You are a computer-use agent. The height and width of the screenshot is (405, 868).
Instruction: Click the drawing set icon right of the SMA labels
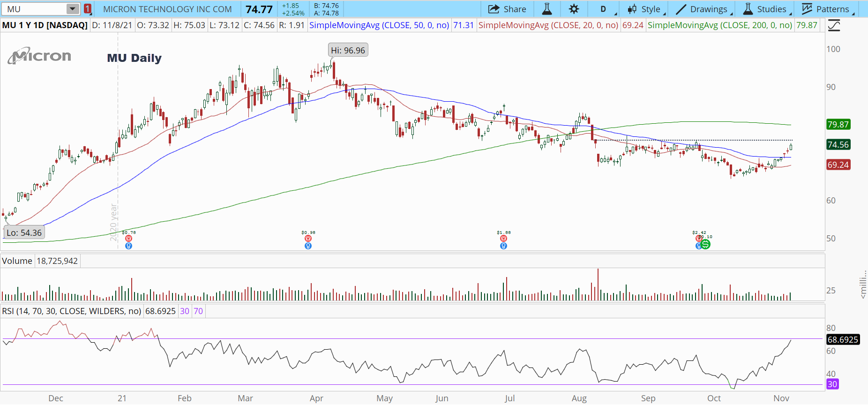pyautogui.click(x=834, y=25)
